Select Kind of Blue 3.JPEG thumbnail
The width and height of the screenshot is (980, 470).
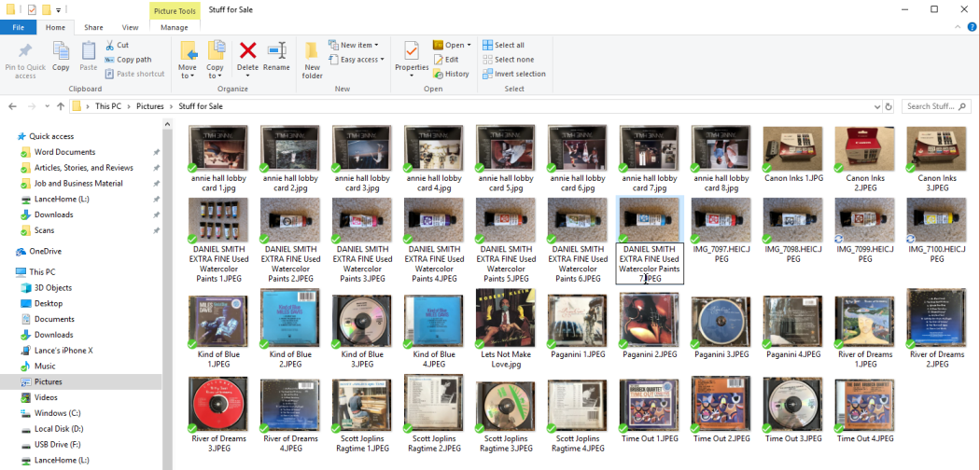click(362, 322)
